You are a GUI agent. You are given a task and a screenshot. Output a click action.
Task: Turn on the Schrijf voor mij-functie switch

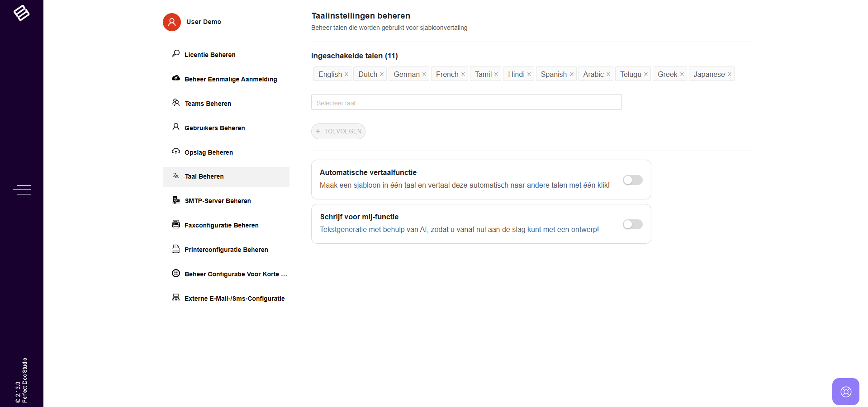pos(632,224)
